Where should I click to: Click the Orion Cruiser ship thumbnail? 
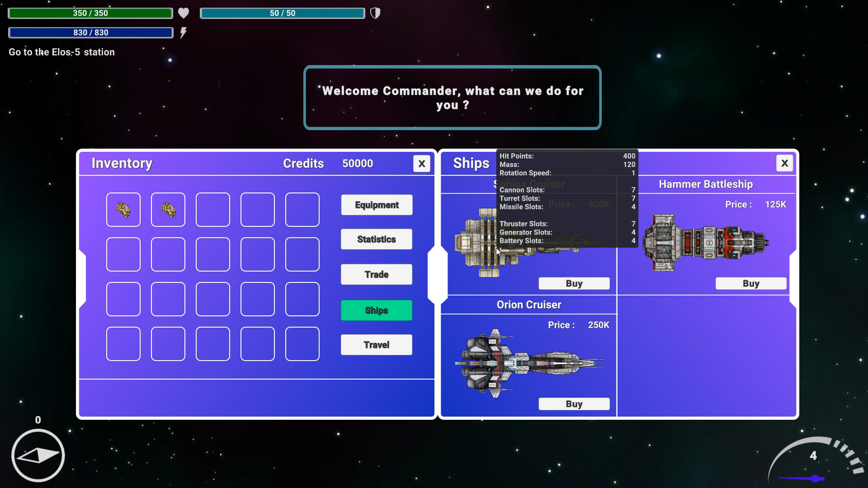528,363
